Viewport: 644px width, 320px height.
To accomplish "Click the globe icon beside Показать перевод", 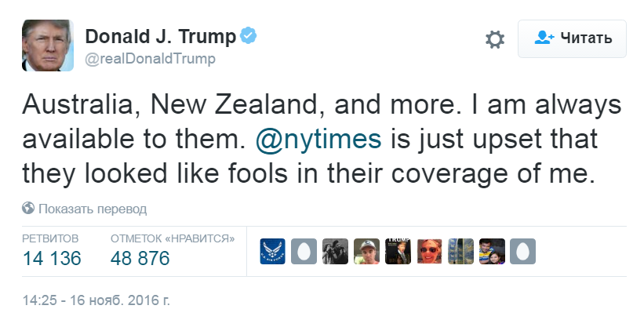I will [28, 209].
